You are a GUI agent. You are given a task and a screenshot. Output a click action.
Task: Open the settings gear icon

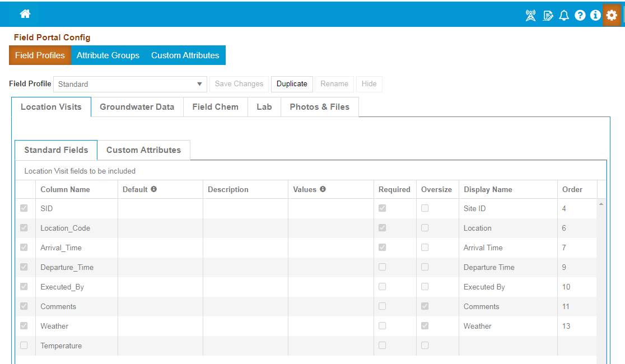pyautogui.click(x=612, y=15)
